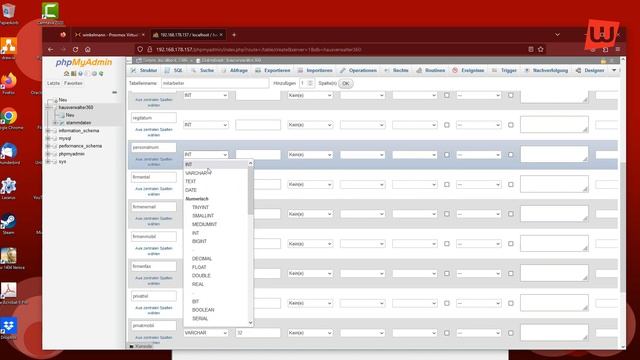640x360 pixels.
Task: Expand the information_schema database node
Action: pyautogui.click(x=48, y=131)
